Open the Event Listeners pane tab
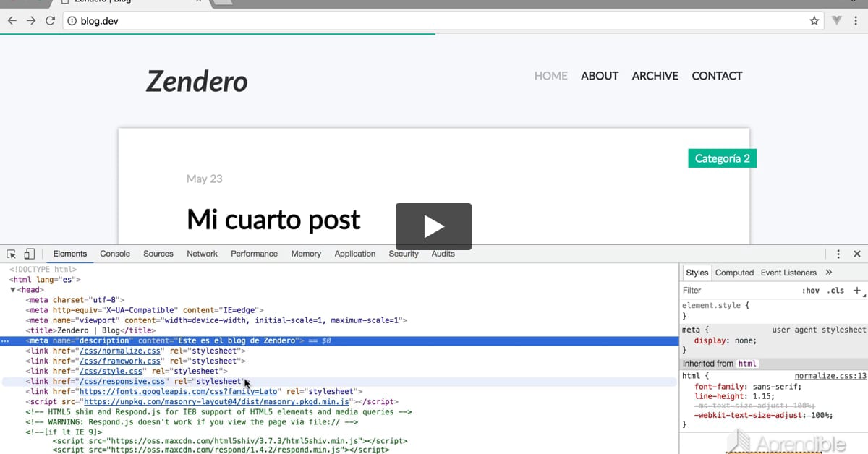This screenshot has height=454, width=868. point(788,273)
